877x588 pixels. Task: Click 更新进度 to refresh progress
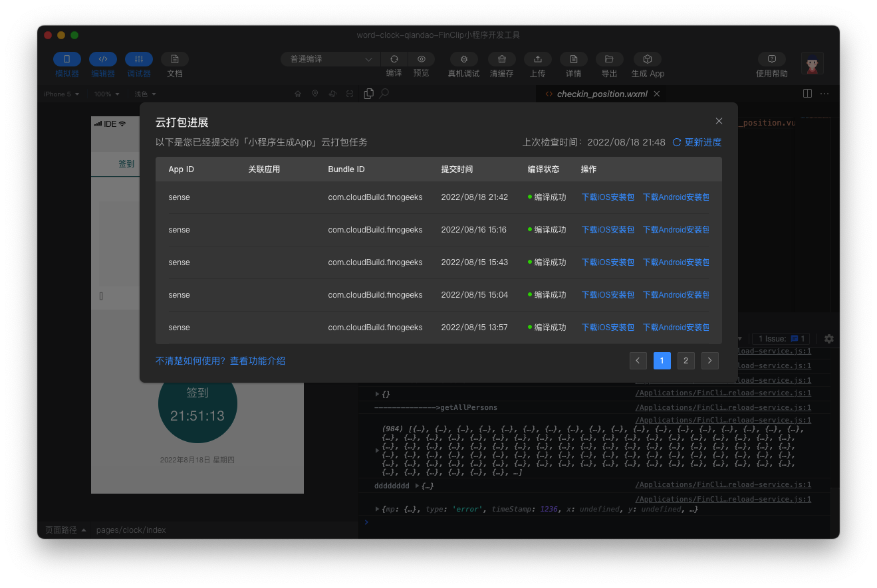click(697, 142)
